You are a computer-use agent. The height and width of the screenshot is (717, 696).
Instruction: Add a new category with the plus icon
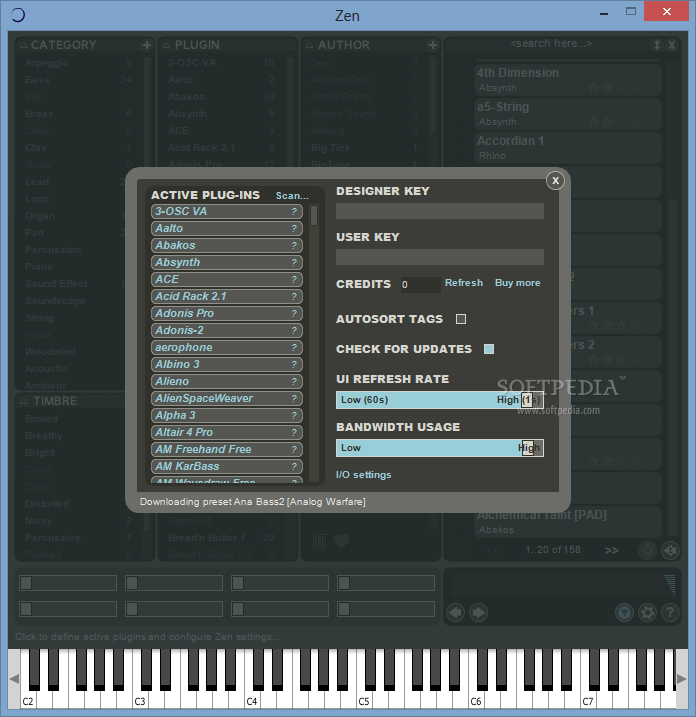(x=147, y=45)
